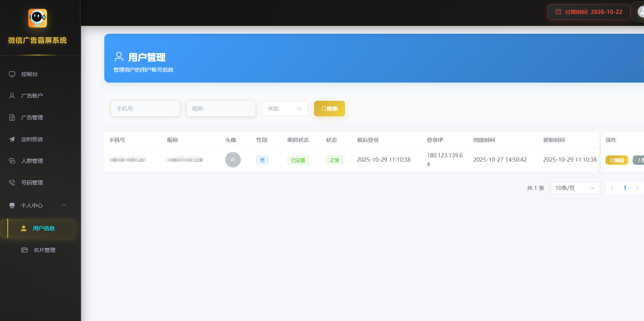
Task: Select 用户信息 in sidebar
Action: point(43,228)
